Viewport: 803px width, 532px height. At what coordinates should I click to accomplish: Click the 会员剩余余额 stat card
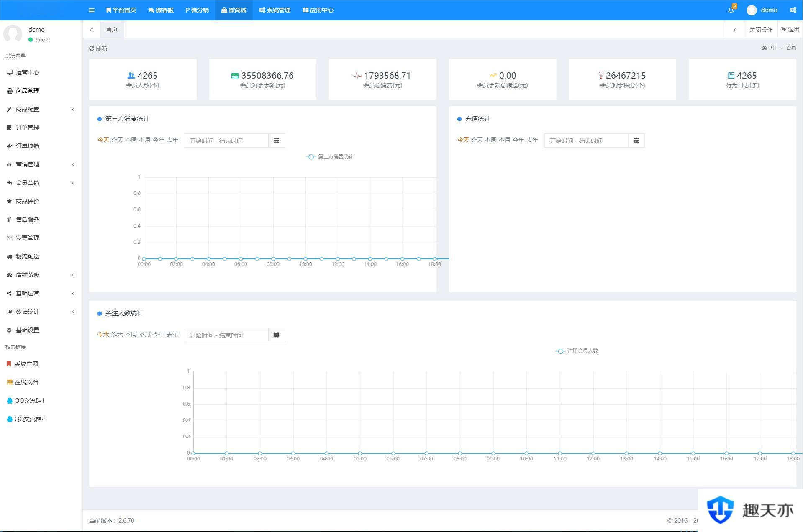point(263,79)
